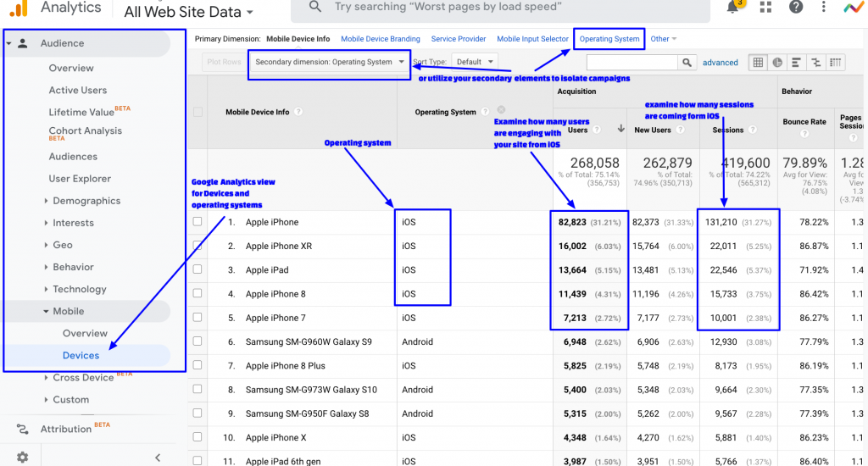Click the table filter text field
The width and height of the screenshot is (868, 466).
click(632, 63)
